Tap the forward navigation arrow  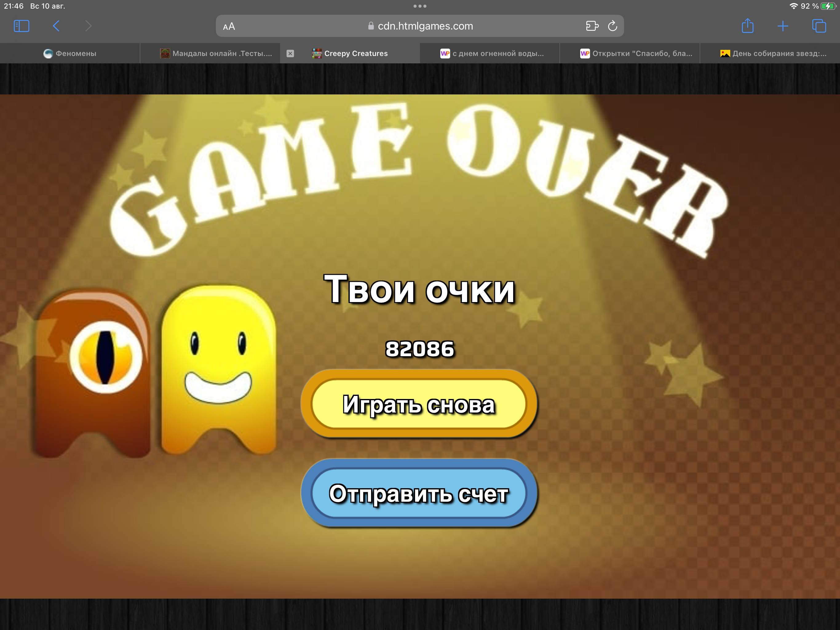pyautogui.click(x=89, y=26)
